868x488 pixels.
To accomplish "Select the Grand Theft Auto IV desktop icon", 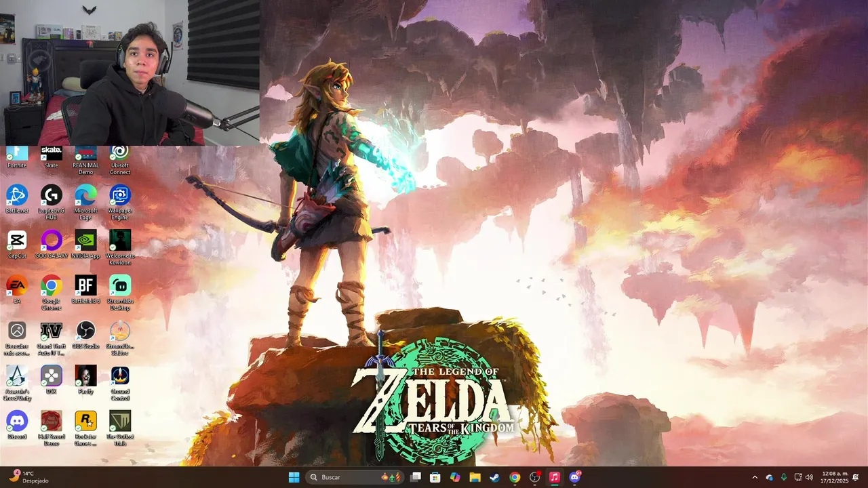I will pyautogui.click(x=52, y=338).
